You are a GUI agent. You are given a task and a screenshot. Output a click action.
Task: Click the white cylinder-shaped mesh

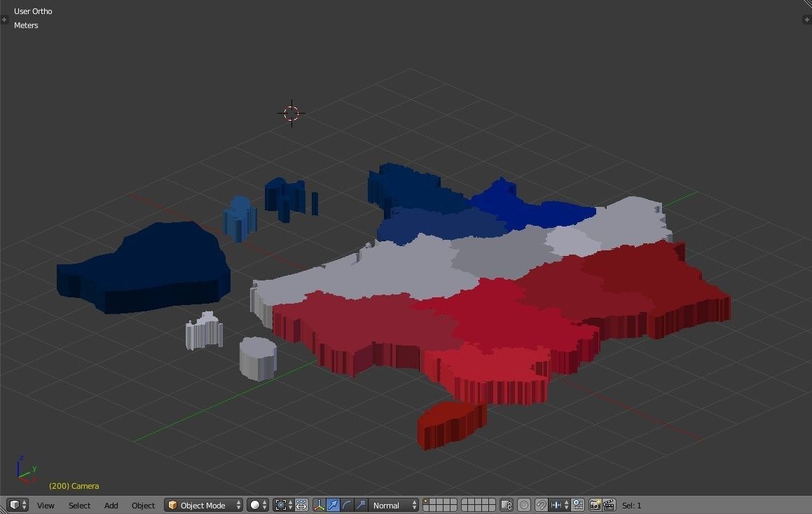[x=257, y=358]
